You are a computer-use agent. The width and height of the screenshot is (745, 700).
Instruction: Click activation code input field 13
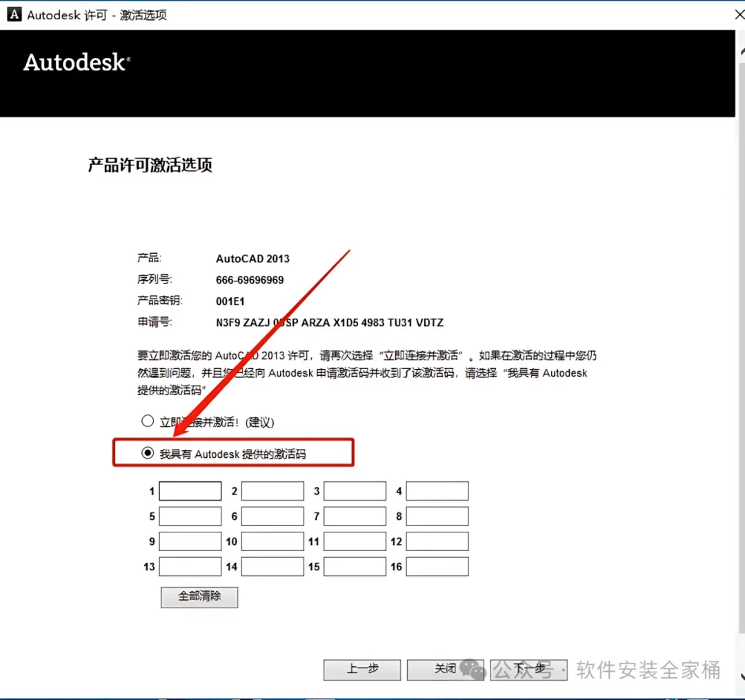coord(190,567)
